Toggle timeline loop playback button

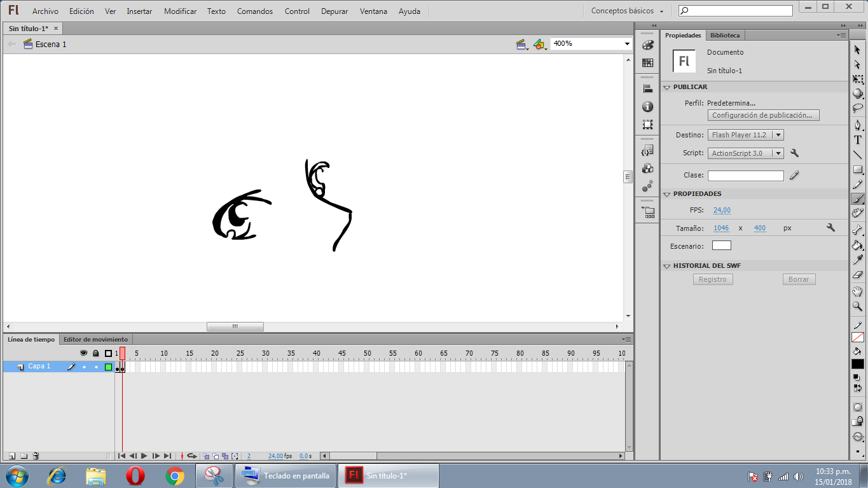(x=191, y=456)
